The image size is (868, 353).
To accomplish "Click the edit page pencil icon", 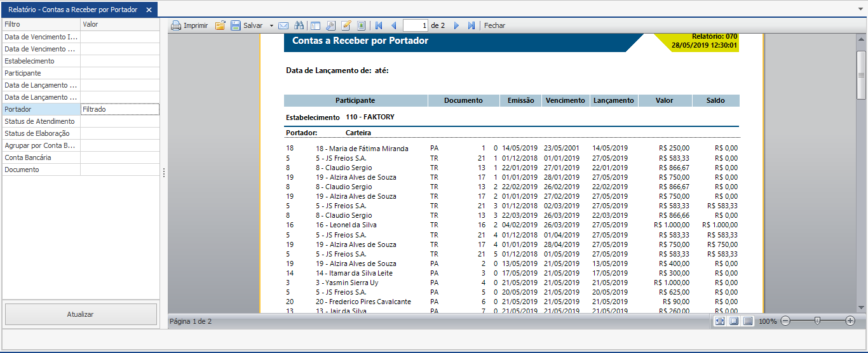I will pos(346,25).
